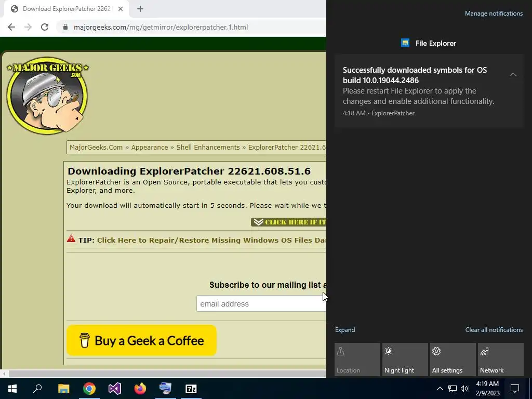Image resolution: width=532 pixels, height=399 pixels.
Task: Open Firefox from the taskbar
Action: tap(140, 389)
